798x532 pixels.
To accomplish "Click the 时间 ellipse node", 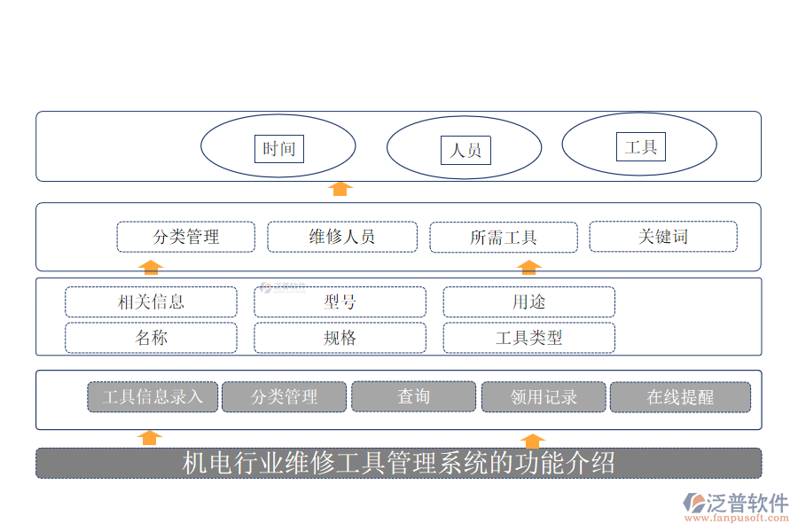I will pyautogui.click(x=279, y=148).
